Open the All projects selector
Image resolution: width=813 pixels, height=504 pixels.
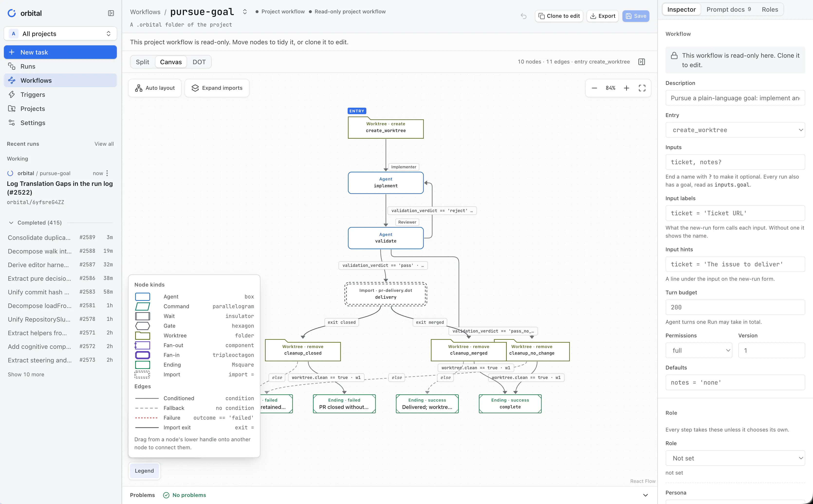[60, 34]
